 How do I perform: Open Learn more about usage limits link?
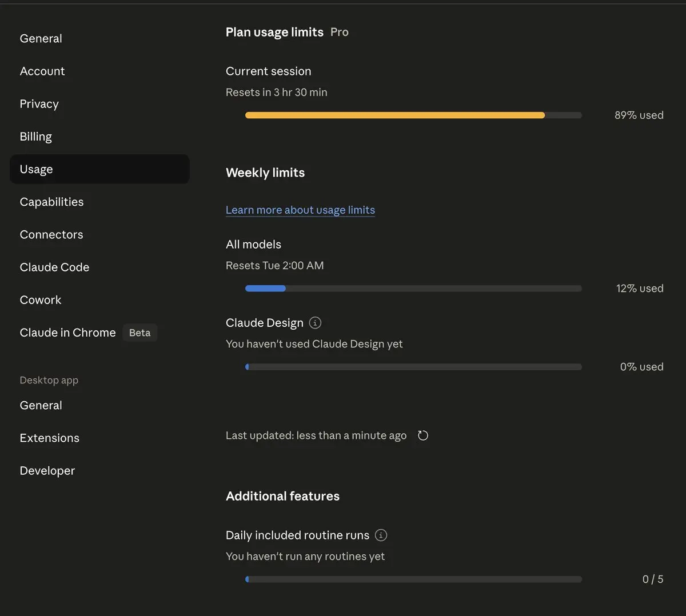300,210
